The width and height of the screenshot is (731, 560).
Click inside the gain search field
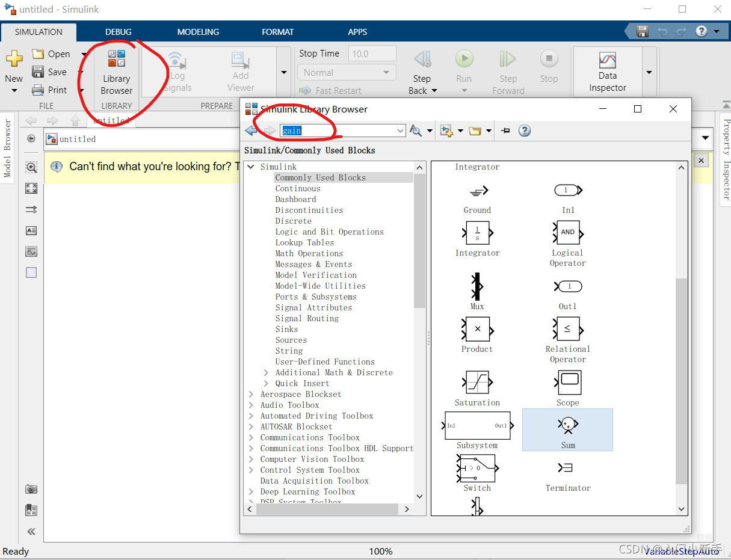tap(337, 131)
